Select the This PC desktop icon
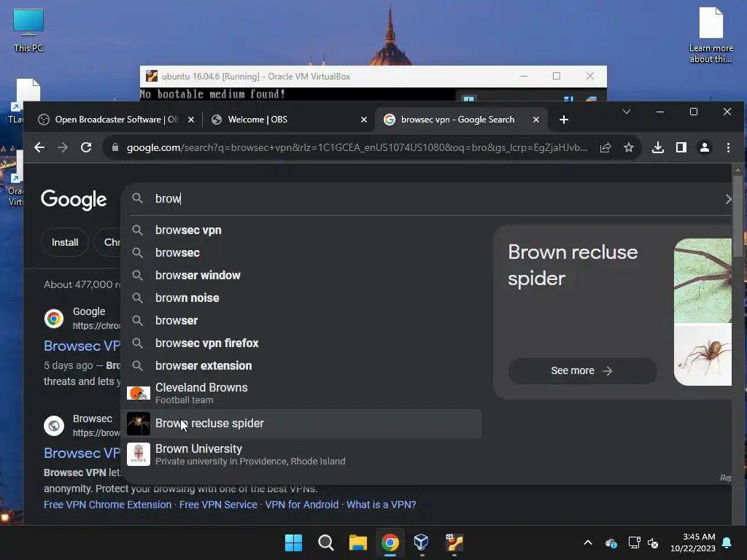 28,30
